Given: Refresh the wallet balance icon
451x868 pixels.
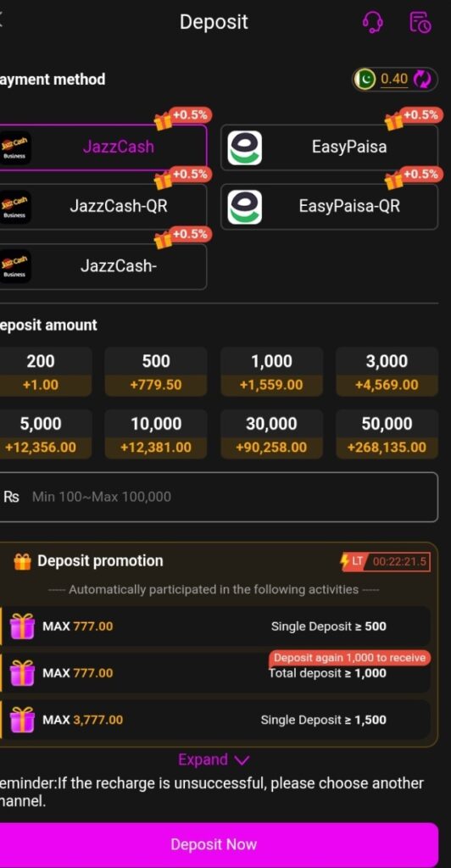Looking at the screenshot, I should click(x=421, y=80).
